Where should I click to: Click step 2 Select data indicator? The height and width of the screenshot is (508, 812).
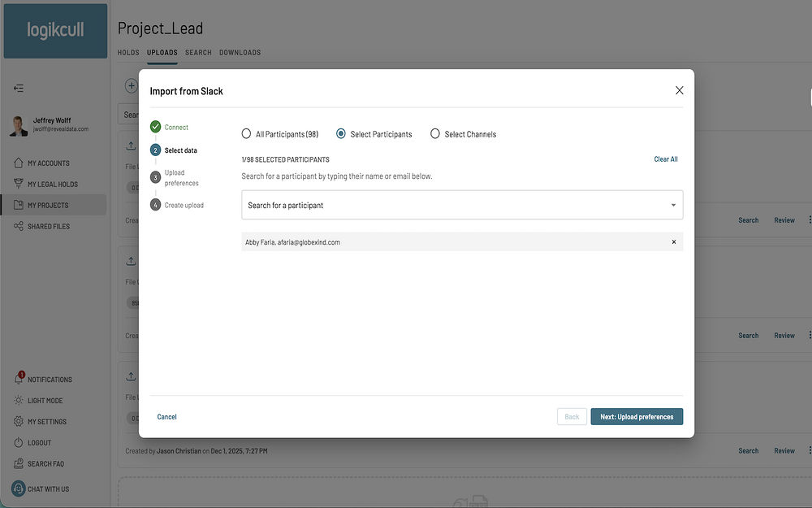click(155, 150)
